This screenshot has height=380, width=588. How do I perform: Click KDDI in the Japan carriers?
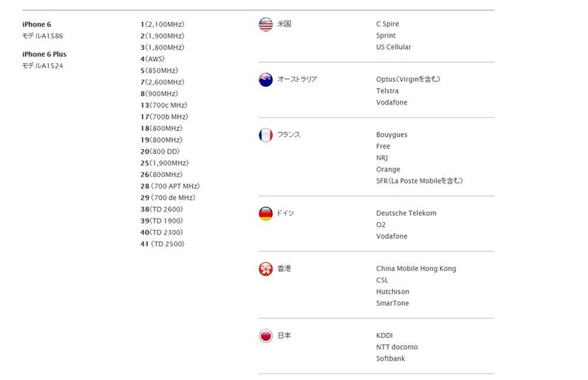click(x=384, y=335)
